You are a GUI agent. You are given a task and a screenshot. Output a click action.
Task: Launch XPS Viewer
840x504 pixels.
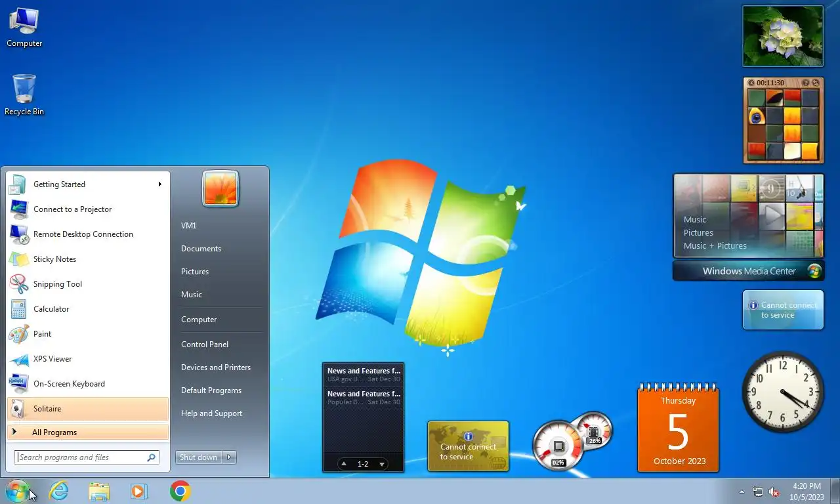click(x=87, y=359)
